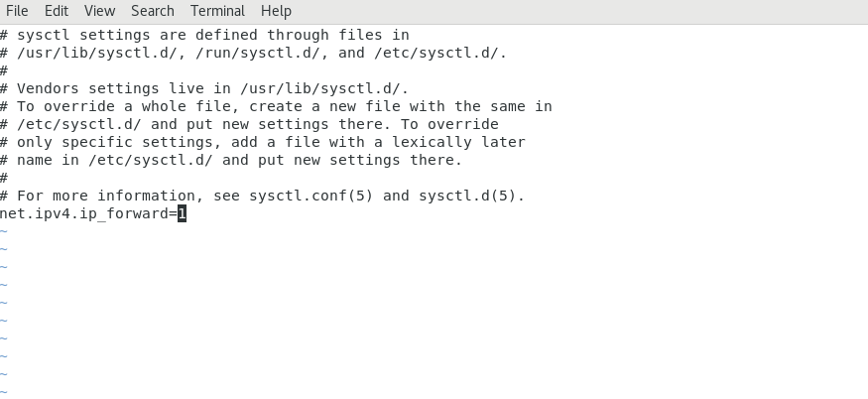Click the cursor on value 1
This screenshot has width=868, height=399.
tap(183, 213)
